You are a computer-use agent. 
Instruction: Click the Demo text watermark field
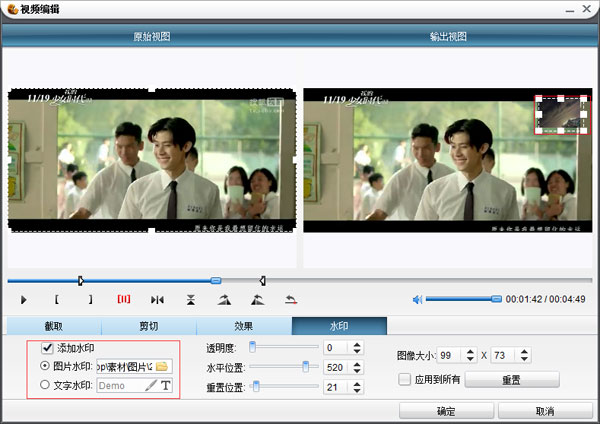(x=121, y=385)
